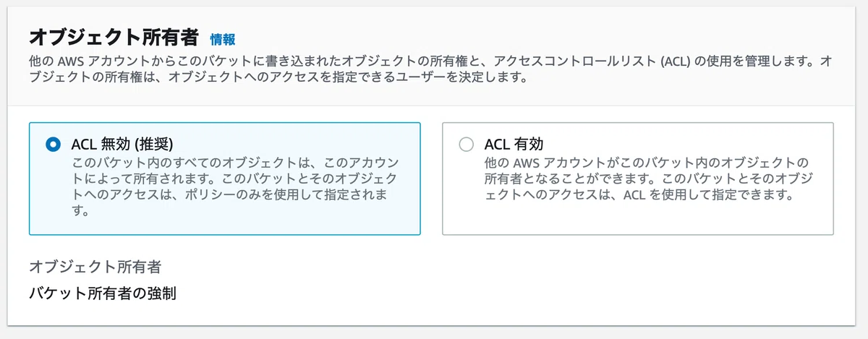Click the second line of the header description
The width and height of the screenshot is (868, 339).
[277, 77]
